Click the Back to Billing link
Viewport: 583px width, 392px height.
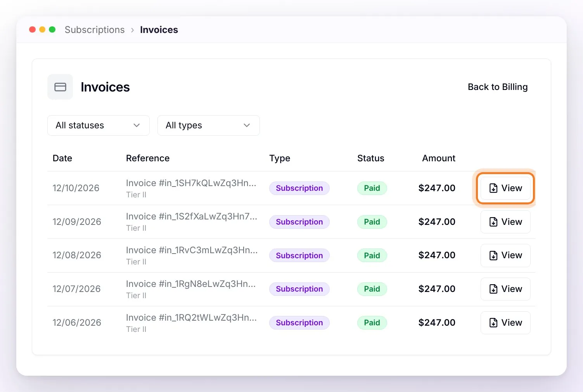pyautogui.click(x=498, y=87)
